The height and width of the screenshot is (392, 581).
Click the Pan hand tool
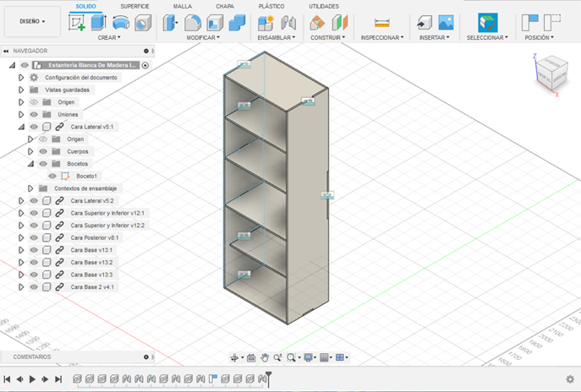click(264, 357)
